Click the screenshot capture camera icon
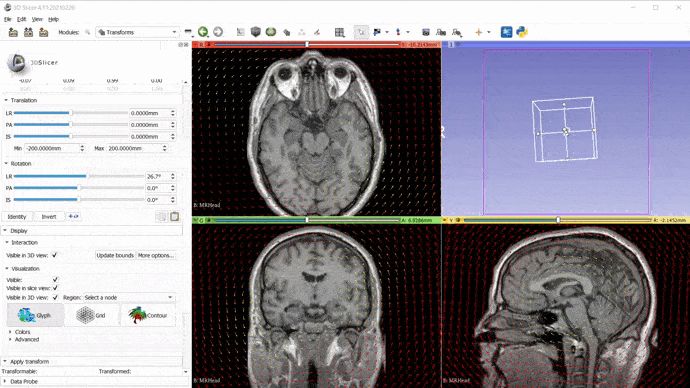The image size is (690, 388). tap(426, 32)
